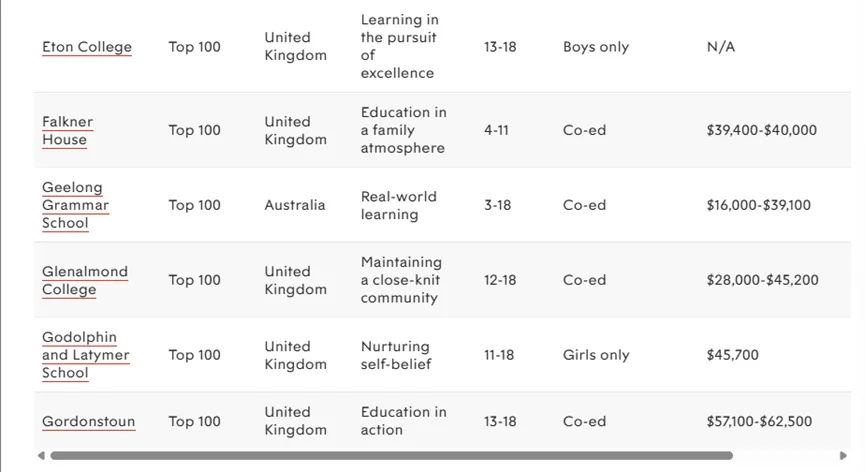Viewport: 865px width, 472px height.
Task: Select the Girls only cell
Action: (596, 355)
